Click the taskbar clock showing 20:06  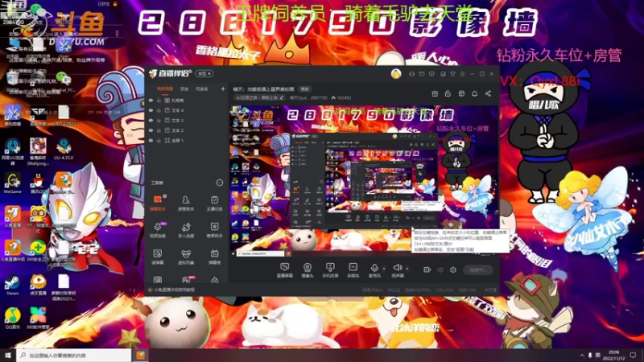point(613,356)
